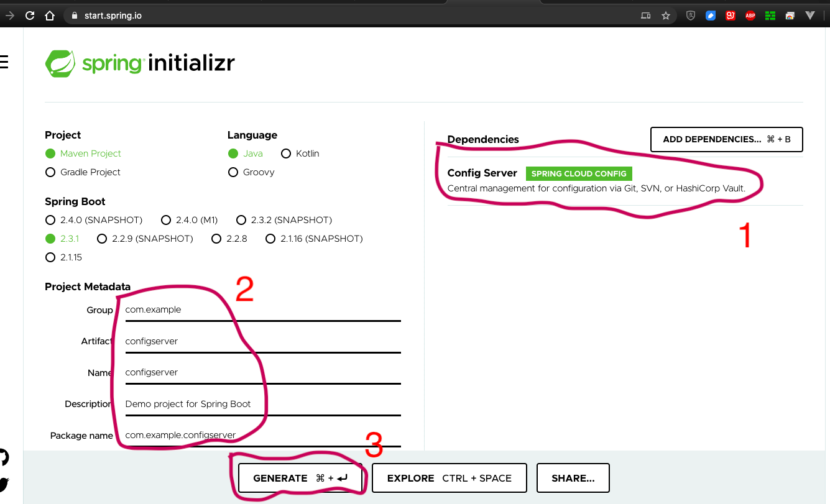Click the Spring Boot heading
The height and width of the screenshot is (504, 830).
point(75,201)
